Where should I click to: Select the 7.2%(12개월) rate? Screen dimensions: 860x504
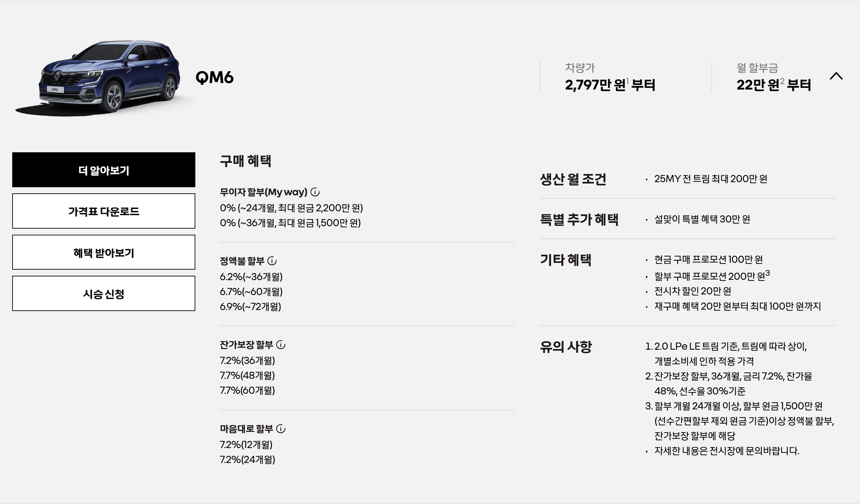[x=247, y=445]
